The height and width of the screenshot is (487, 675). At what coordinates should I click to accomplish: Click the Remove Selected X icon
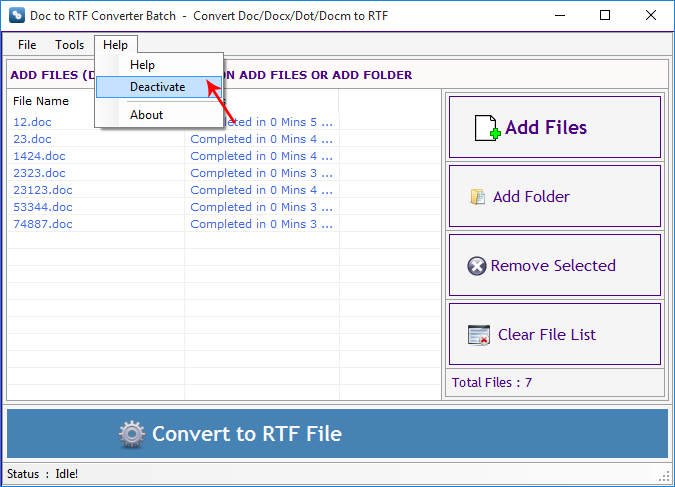[477, 266]
